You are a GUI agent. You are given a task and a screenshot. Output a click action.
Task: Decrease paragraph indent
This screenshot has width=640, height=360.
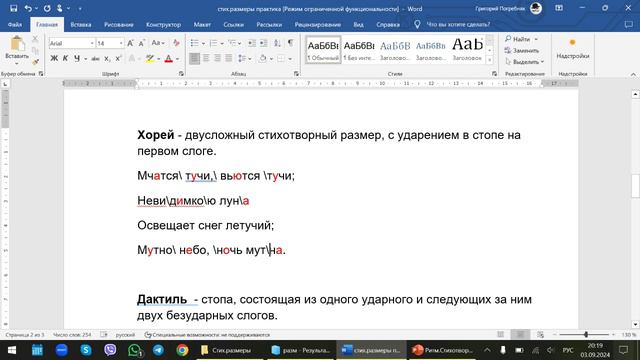coord(252,43)
